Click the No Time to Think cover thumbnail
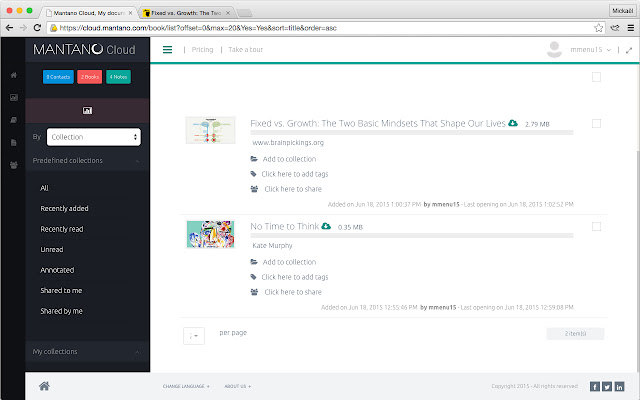The image size is (640, 400). click(211, 234)
